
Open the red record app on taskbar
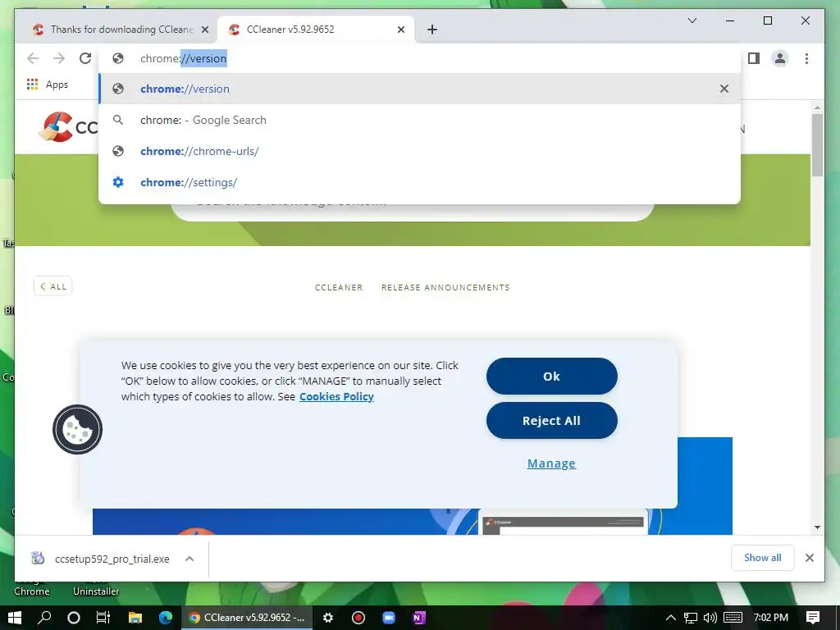pos(358,618)
